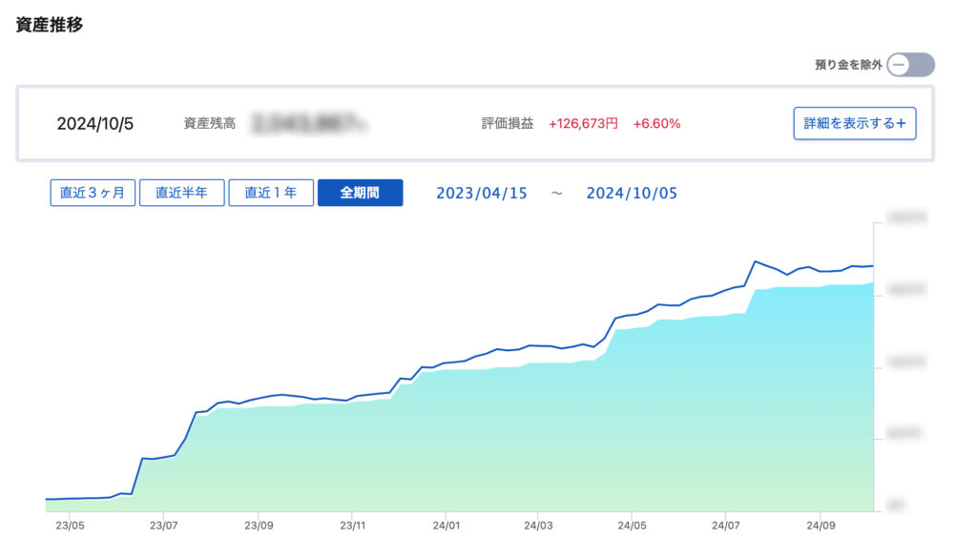Image resolution: width=977 pixels, height=560 pixels.
Task: Open the start date 2023/04/15 picker
Action: point(482,193)
